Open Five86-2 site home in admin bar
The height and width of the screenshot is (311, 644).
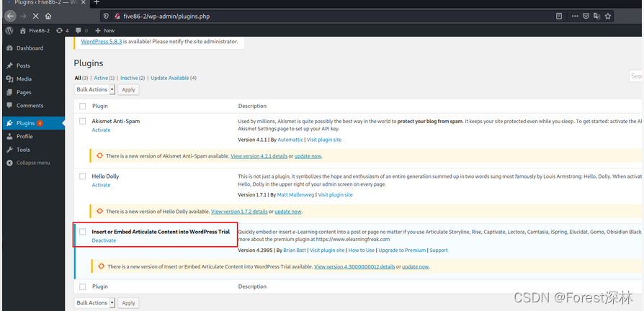(35, 30)
